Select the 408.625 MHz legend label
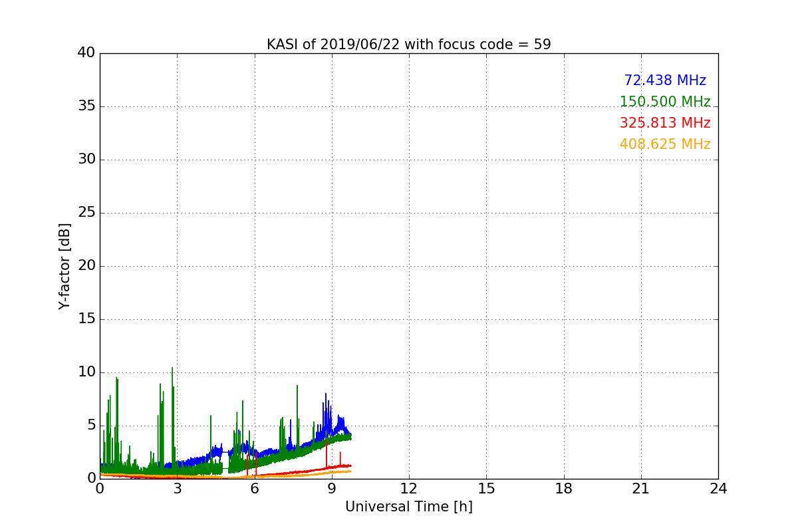Image resolution: width=798 pixels, height=532 pixels. coord(665,144)
